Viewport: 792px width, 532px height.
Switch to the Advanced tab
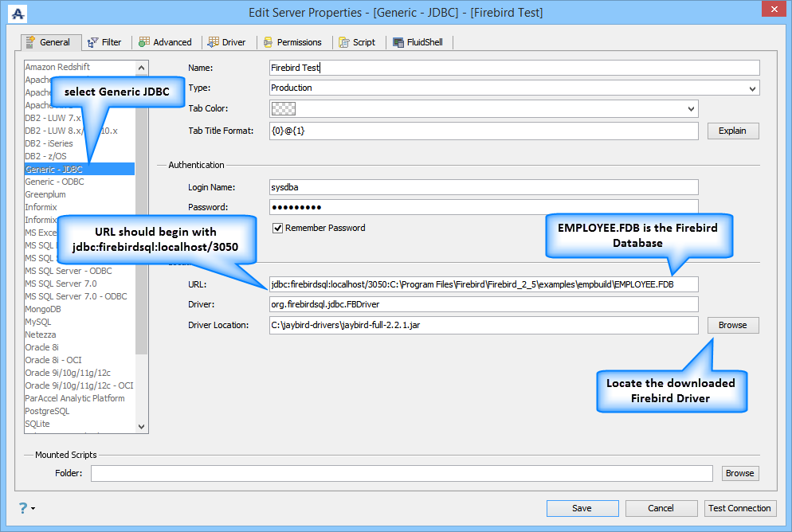166,42
